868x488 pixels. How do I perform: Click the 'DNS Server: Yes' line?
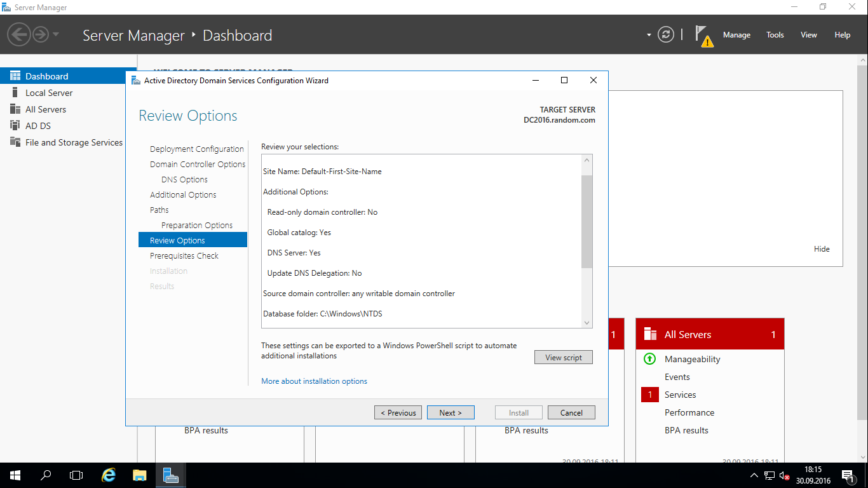(294, 253)
